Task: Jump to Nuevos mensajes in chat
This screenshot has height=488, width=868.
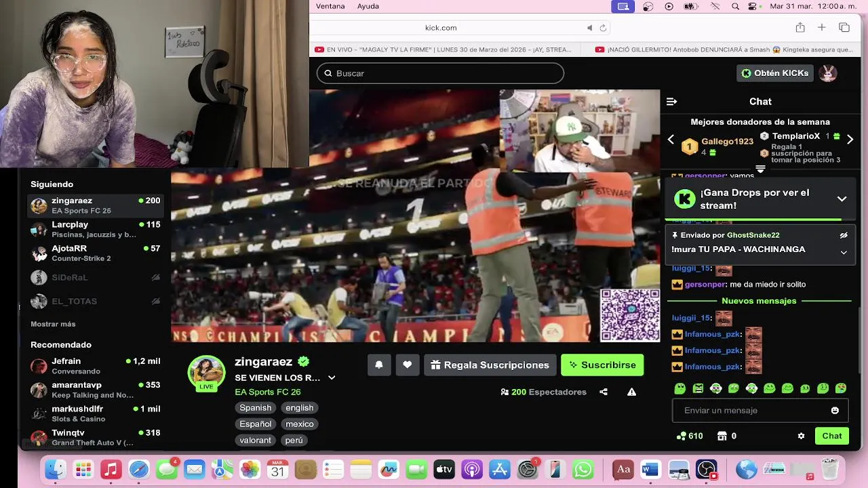Action: [x=759, y=301]
